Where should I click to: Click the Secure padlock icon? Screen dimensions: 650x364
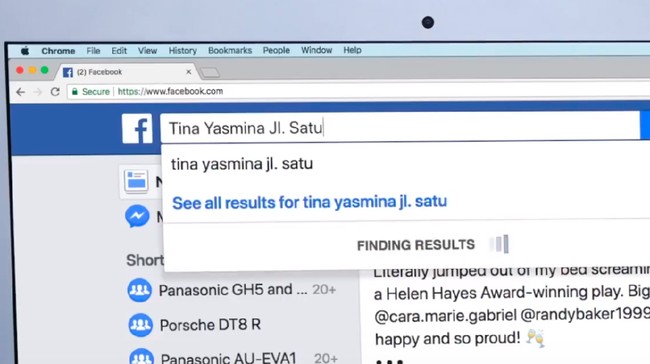click(x=75, y=92)
